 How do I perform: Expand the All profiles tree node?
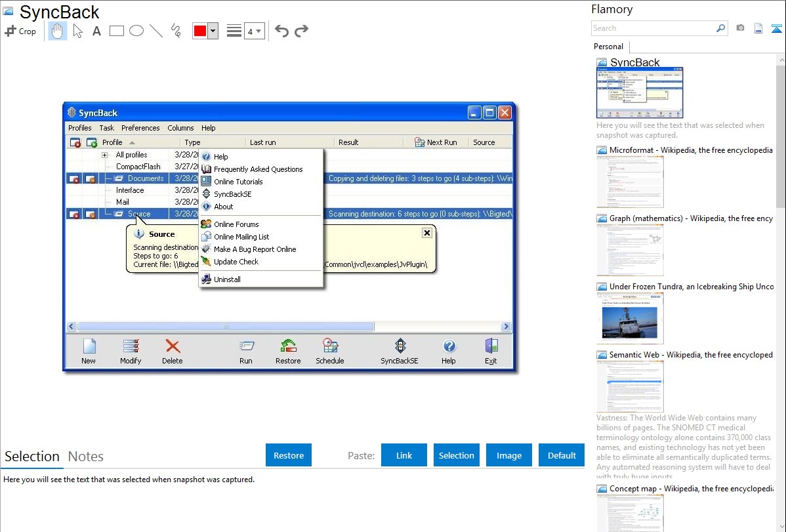tap(104, 155)
